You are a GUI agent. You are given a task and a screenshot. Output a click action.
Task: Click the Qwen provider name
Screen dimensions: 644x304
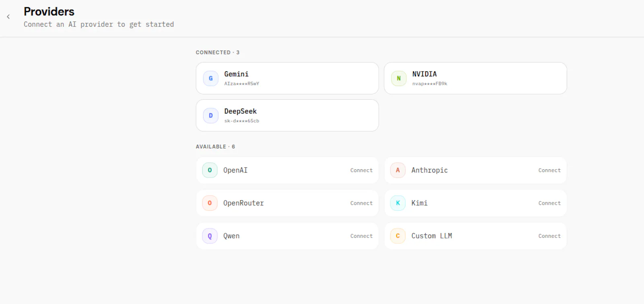[x=231, y=236]
